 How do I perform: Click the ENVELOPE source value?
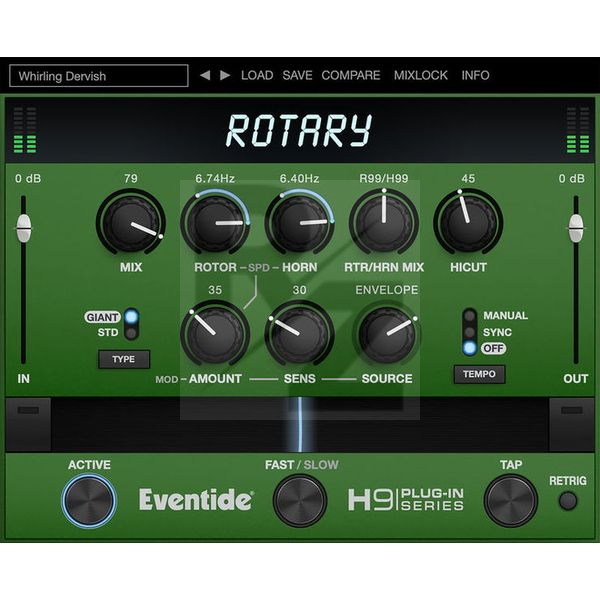387,290
